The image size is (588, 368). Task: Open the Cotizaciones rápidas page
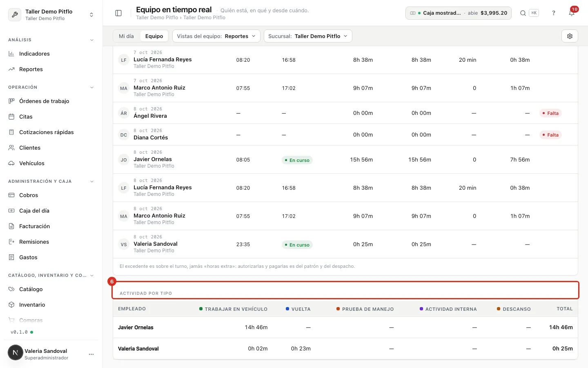[47, 132]
